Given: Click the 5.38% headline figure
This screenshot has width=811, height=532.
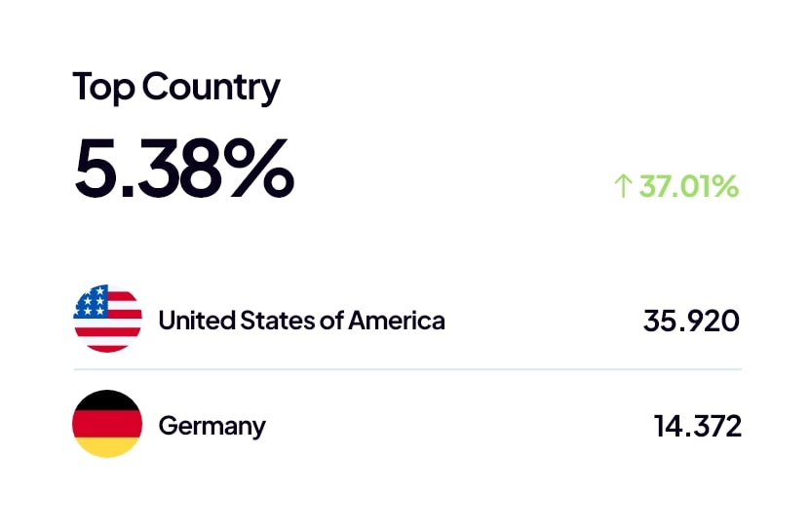Looking at the screenshot, I should (183, 169).
